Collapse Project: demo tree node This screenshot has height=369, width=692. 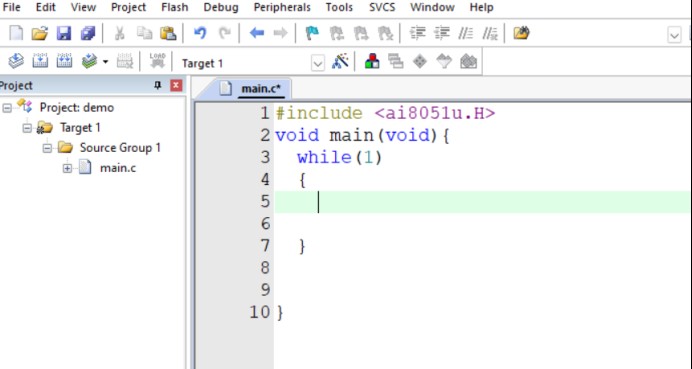(7, 108)
